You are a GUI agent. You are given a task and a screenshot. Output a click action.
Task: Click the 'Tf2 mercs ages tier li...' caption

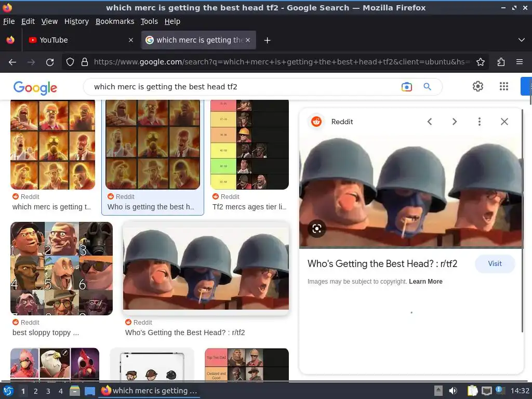pyautogui.click(x=249, y=207)
